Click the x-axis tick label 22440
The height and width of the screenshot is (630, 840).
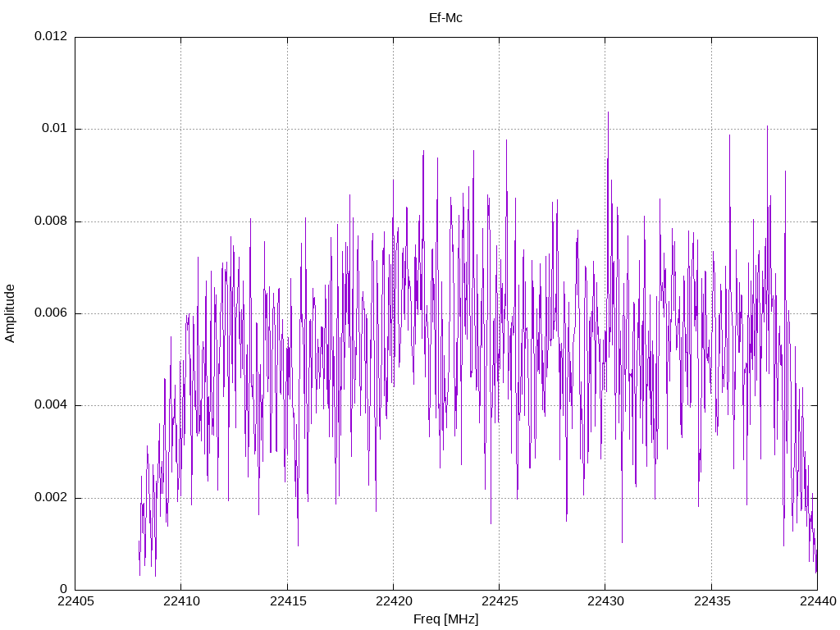coord(818,601)
